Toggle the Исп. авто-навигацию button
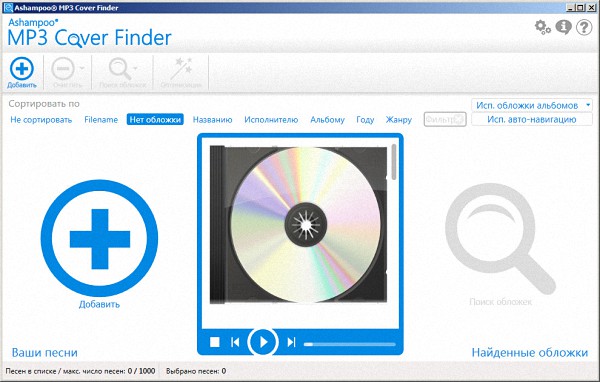The height and width of the screenshot is (382, 600). (532, 119)
